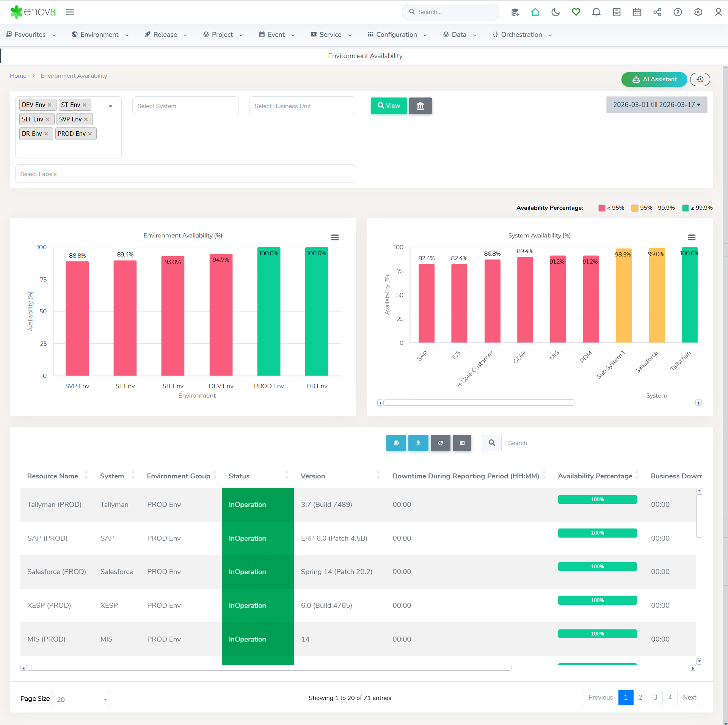The image size is (728, 725).
Task: Refresh the table data
Action: 440,443
